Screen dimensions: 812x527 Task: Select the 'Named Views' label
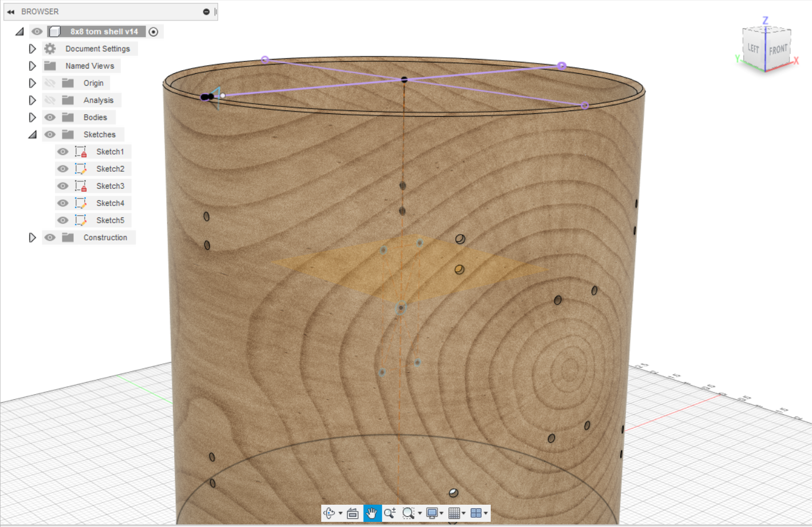pyautogui.click(x=90, y=66)
